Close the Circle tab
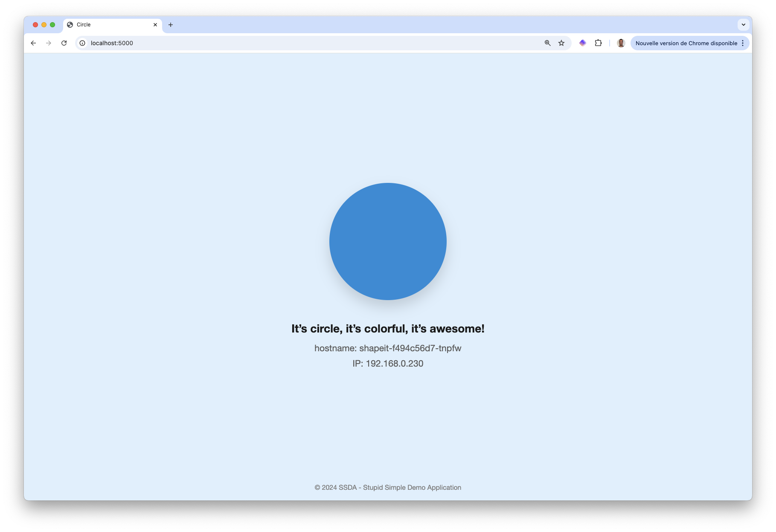Screen dimensions: 776x532 click(155, 25)
